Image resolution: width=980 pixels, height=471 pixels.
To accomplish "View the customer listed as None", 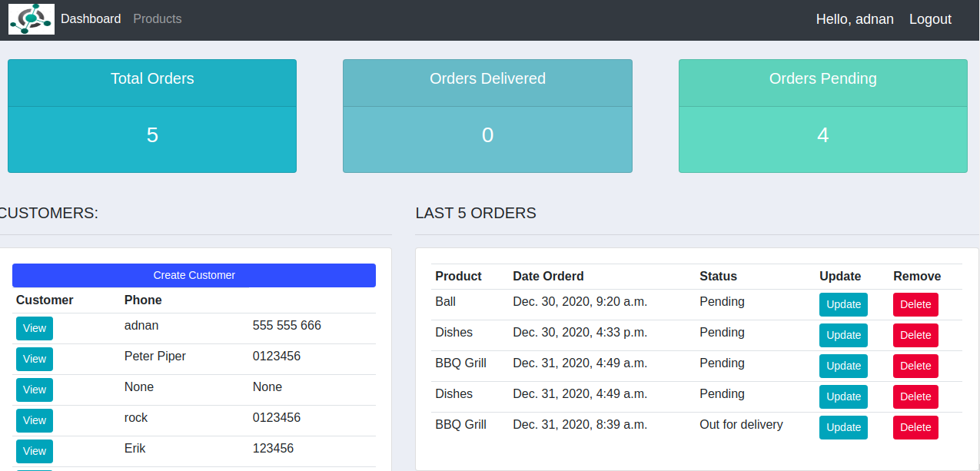I will coord(34,390).
